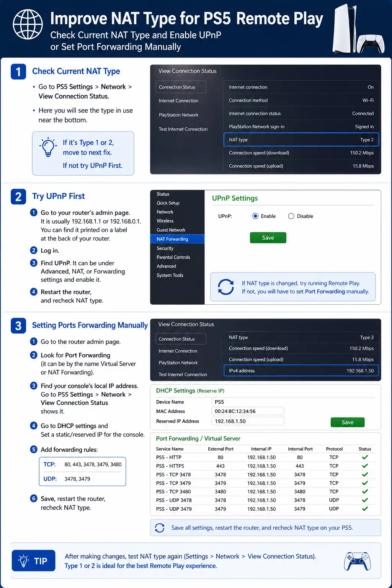Click the PS5 - HTTP service name
Image resolution: width=392 pixels, height=588 pixels.
coord(169,457)
